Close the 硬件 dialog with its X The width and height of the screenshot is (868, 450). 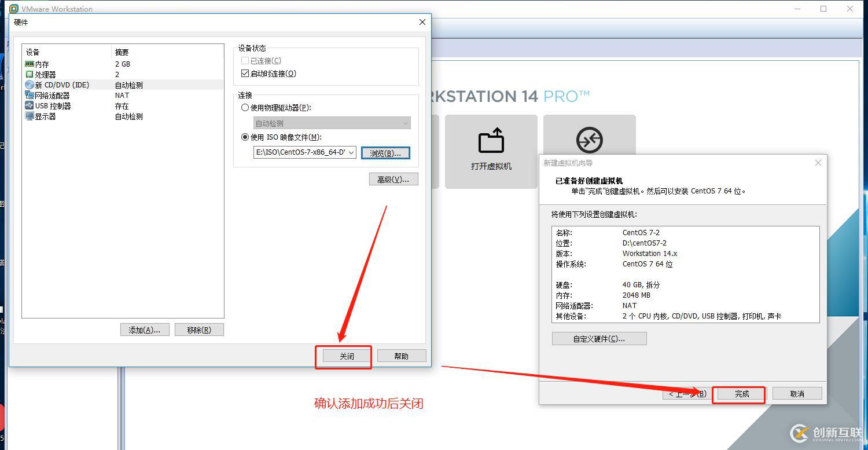click(422, 22)
